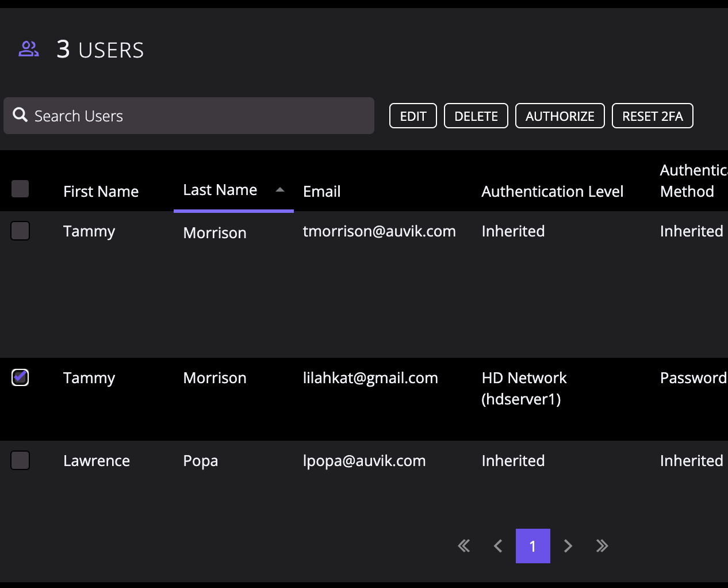Click the RESET 2FA button
Viewport: 728px width, 588px height.
[653, 116]
